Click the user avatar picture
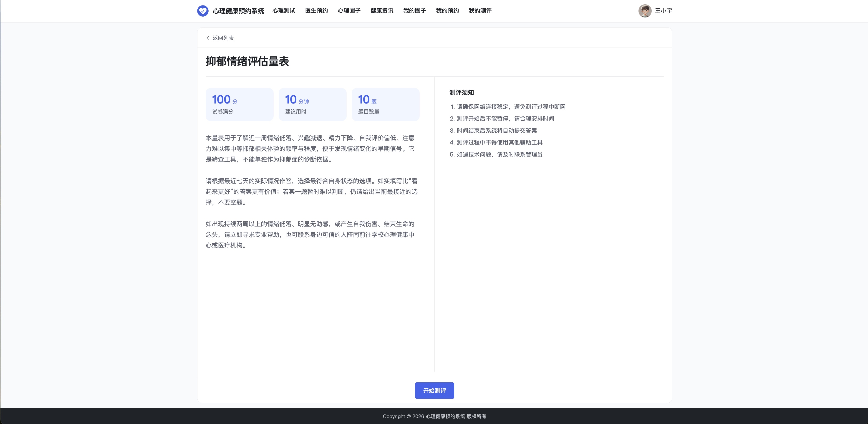868x424 pixels. pyautogui.click(x=645, y=11)
